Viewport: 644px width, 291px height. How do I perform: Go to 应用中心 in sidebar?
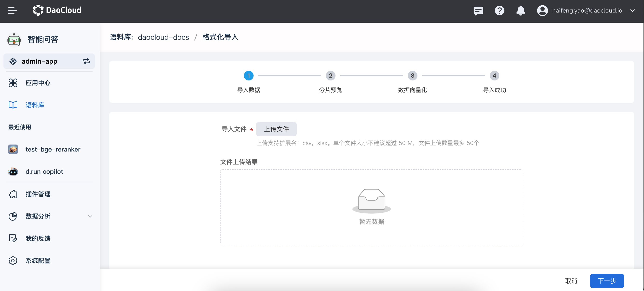38,83
